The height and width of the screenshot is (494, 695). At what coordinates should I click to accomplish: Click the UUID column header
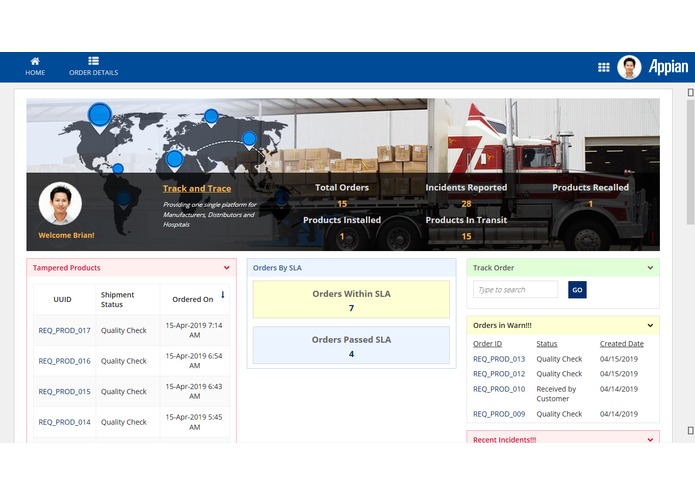tap(62, 300)
